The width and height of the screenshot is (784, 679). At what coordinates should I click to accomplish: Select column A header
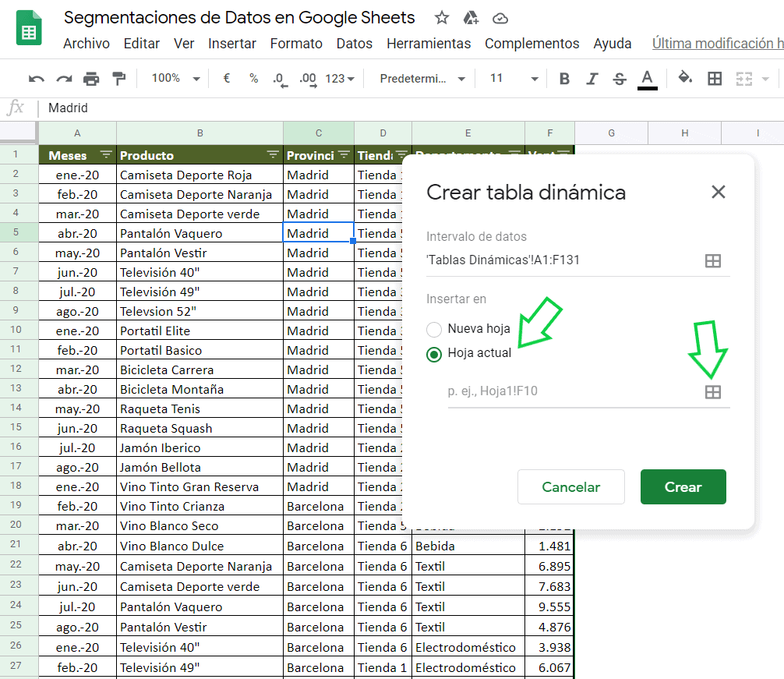[77, 133]
